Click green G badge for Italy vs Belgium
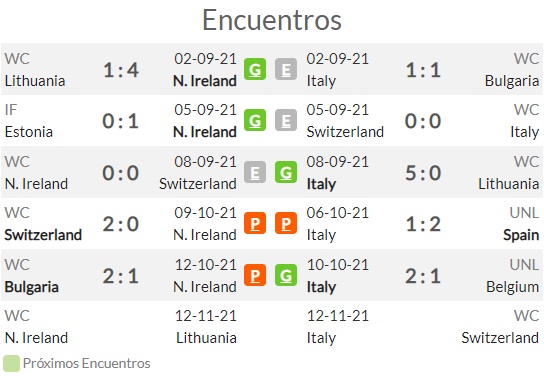Screen dimensions: 544x376 pos(286,275)
